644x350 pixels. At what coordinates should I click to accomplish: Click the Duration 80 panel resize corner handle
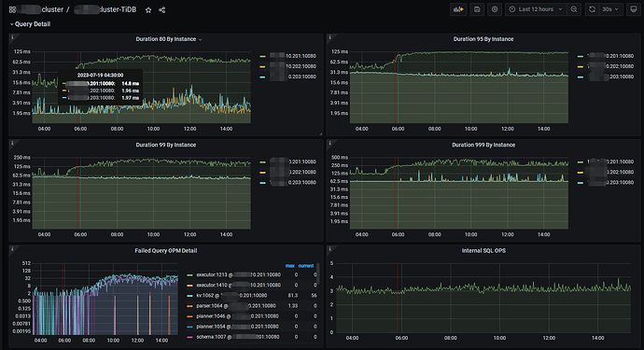(321, 133)
